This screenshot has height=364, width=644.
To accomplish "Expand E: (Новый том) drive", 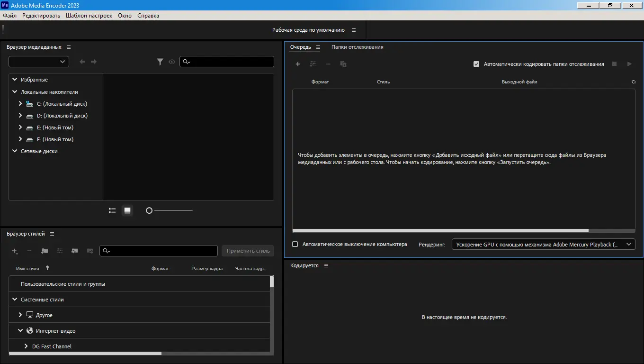I will click(20, 127).
